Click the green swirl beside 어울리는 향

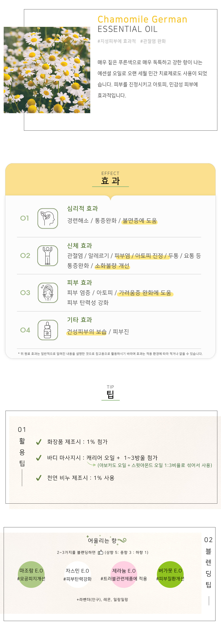(122, 541)
